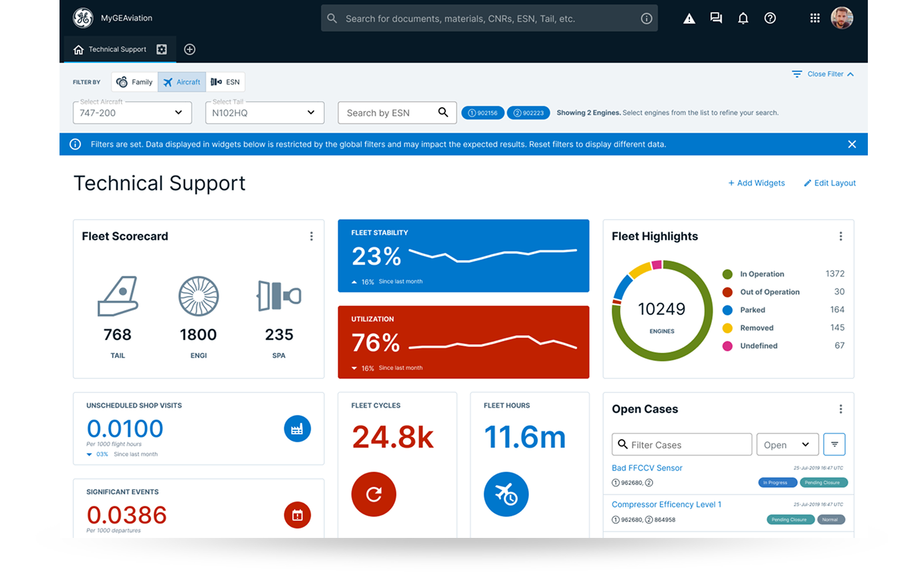Click the Open Cases filter icon button
The image size is (924, 576).
(834, 444)
